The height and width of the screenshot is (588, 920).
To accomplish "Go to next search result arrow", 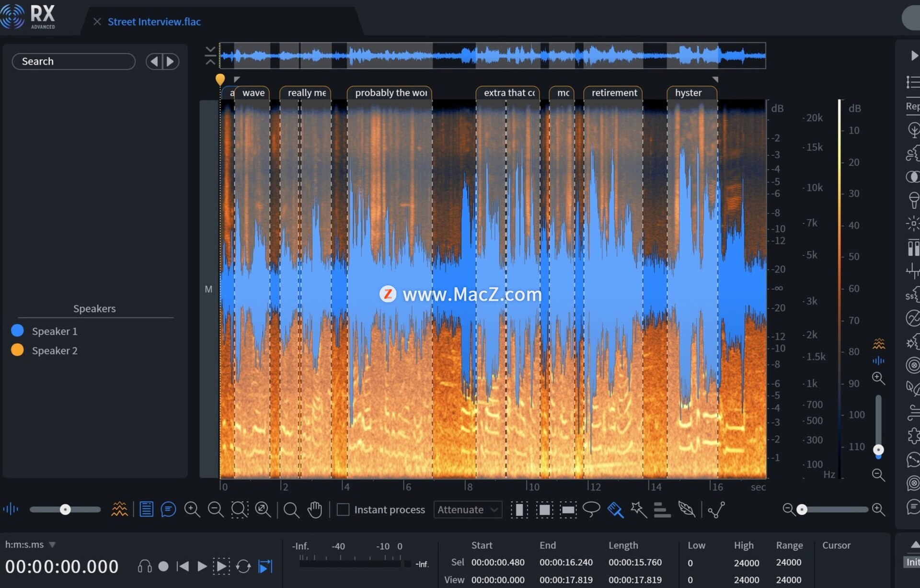I will (x=170, y=61).
